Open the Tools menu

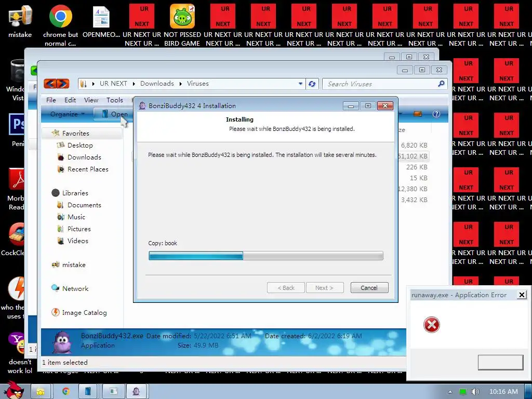coord(115,100)
